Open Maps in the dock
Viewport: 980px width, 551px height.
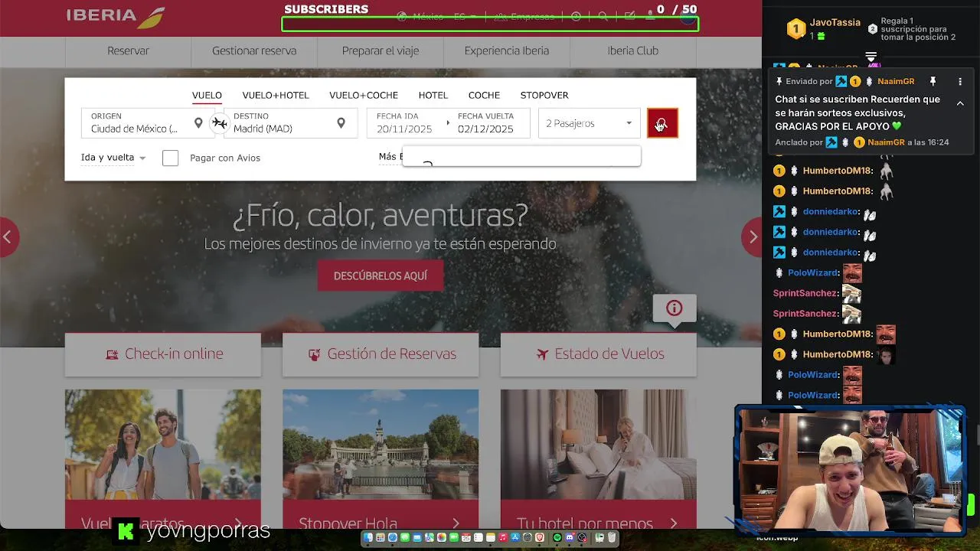[430, 537]
